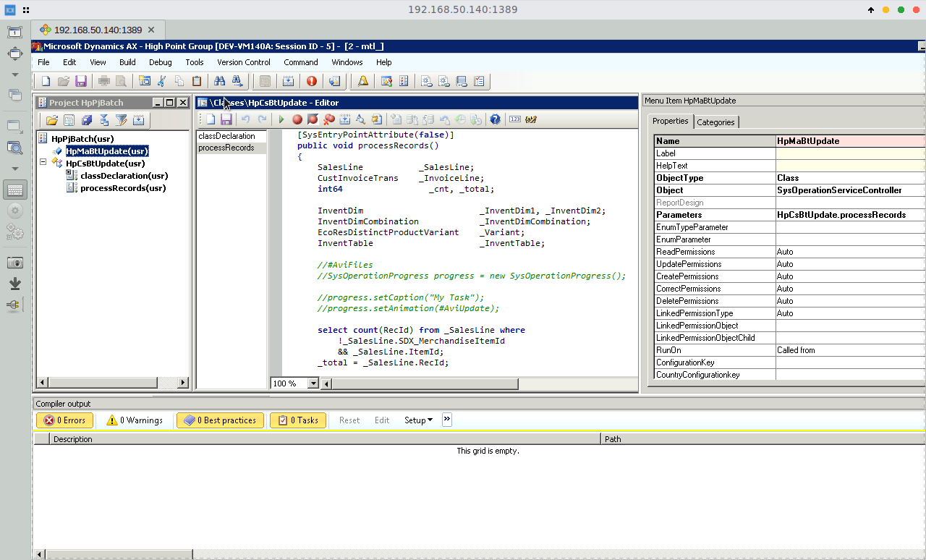Open the Version Control menu
Image resolution: width=926 pixels, height=560 pixels.
click(x=244, y=62)
